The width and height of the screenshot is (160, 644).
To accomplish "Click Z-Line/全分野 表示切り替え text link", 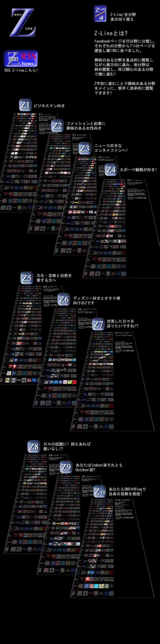I will 123,17.
